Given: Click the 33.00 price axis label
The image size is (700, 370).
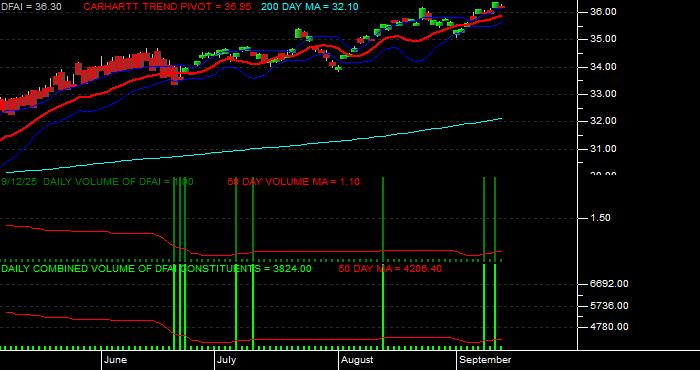Looking at the screenshot, I should coord(603,94).
